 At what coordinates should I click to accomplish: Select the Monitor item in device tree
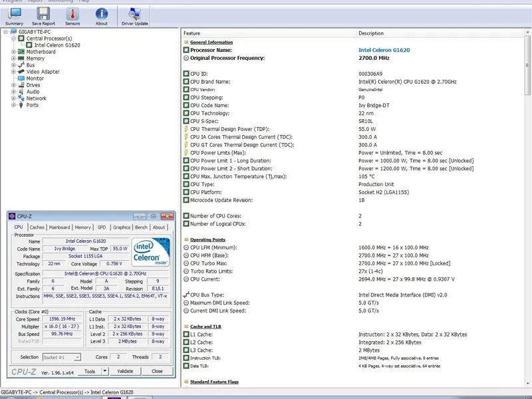tap(35, 78)
